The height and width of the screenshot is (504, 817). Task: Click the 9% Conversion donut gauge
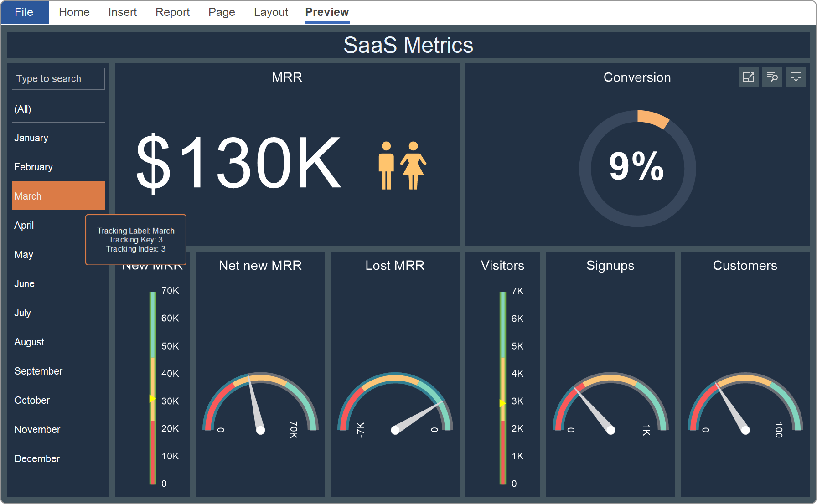click(636, 167)
